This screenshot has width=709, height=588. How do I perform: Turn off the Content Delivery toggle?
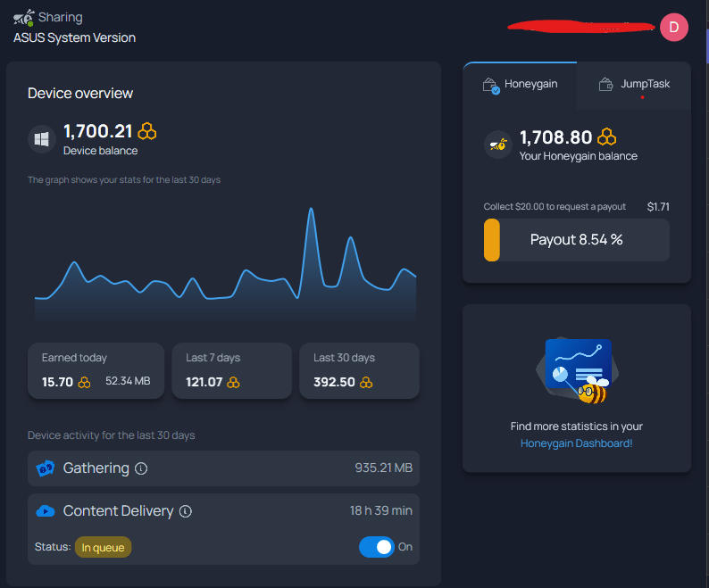[377, 547]
